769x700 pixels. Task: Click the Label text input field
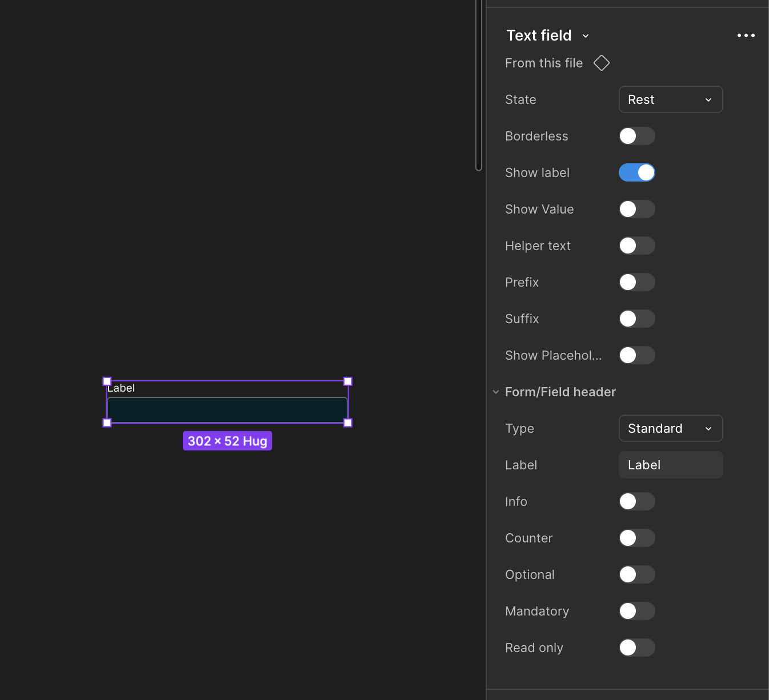(x=670, y=465)
